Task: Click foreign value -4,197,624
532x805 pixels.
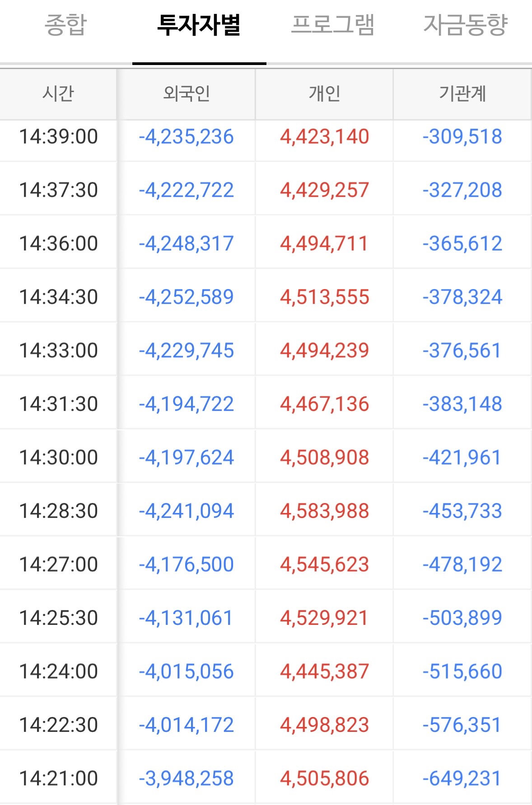Action: pyautogui.click(x=186, y=458)
